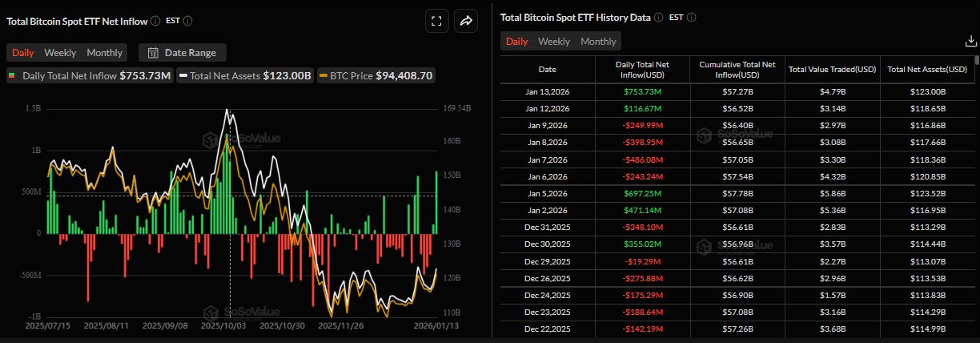Toggle Daily Total Net Inflow series
980x343 pixels.
pyautogui.click(x=89, y=76)
